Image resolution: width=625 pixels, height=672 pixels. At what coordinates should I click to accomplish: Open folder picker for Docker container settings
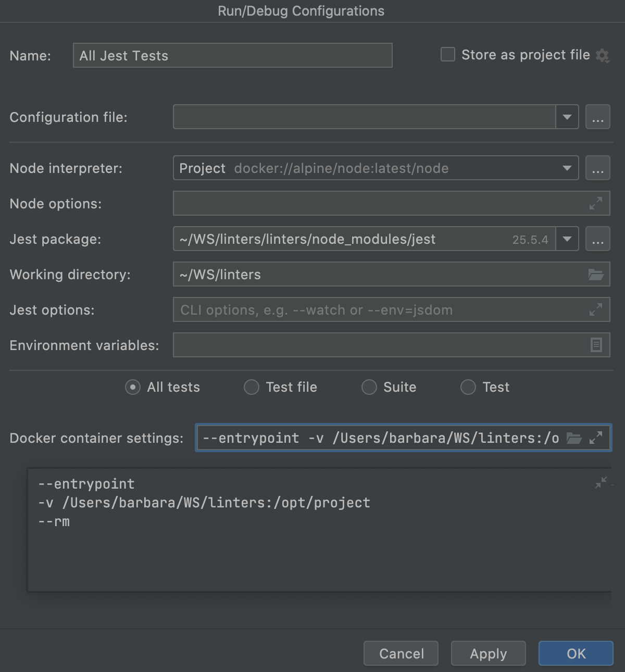[x=574, y=438]
